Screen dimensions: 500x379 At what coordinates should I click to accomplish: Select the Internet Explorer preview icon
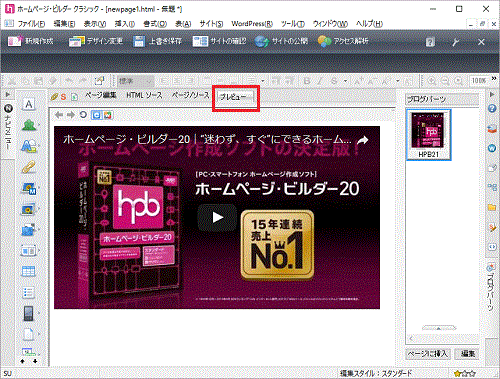tap(96, 115)
